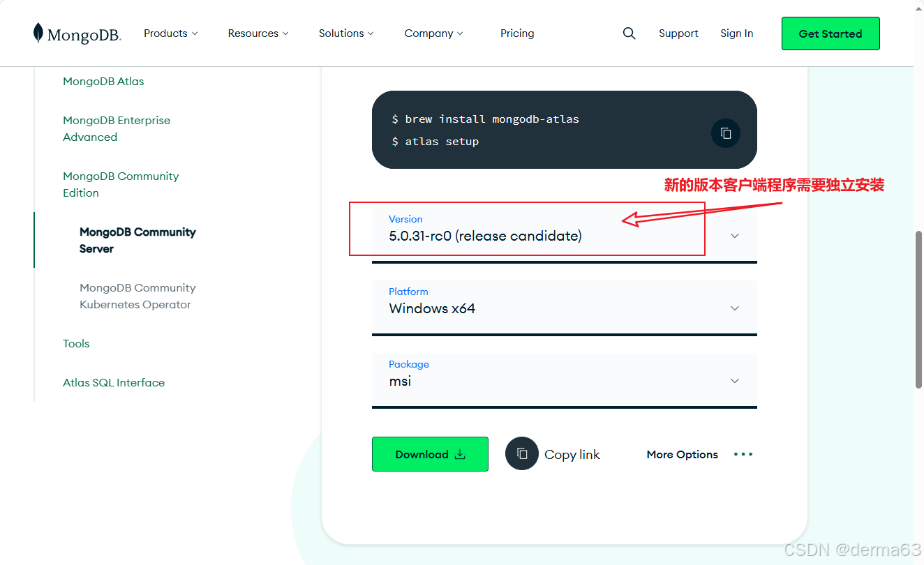This screenshot has height=565, width=924.
Task: Click Sign In
Action: (x=737, y=33)
